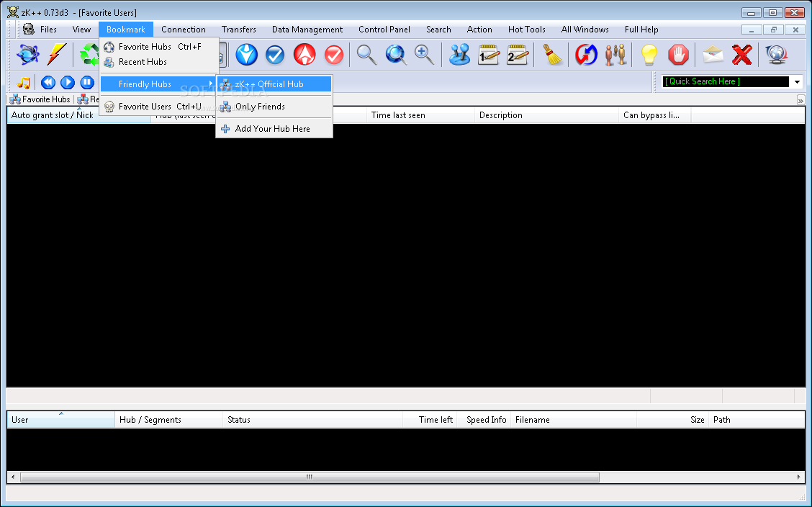Sort transfers by User column
The image size is (812, 507).
tap(60, 419)
